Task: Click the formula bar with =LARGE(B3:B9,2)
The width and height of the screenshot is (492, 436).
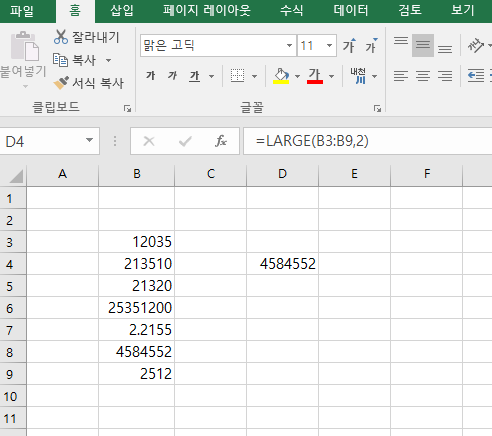Action: pos(367,141)
